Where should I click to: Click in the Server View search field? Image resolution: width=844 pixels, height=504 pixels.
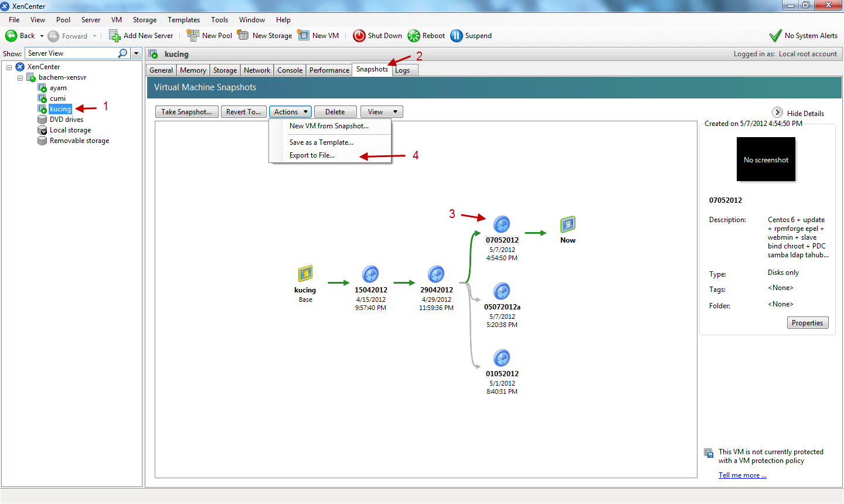[x=72, y=53]
